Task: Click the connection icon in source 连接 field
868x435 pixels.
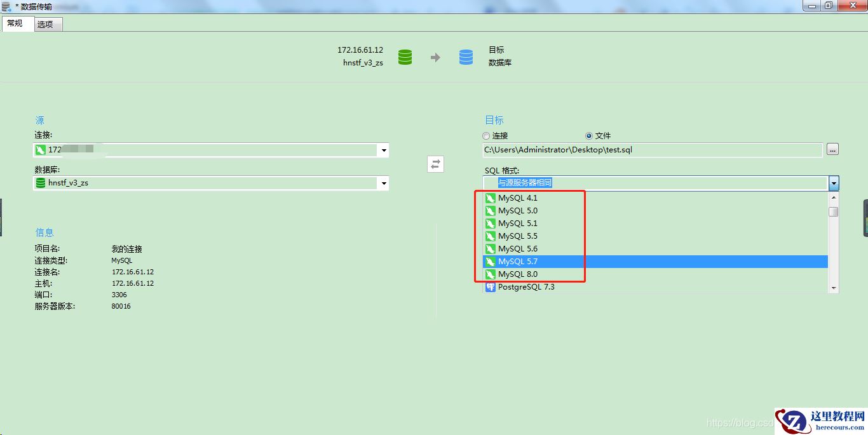Action: [41, 150]
